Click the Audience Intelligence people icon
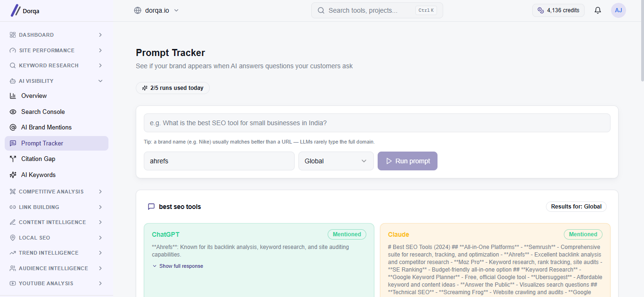Viewport: 644px width, 297px height. click(x=13, y=268)
